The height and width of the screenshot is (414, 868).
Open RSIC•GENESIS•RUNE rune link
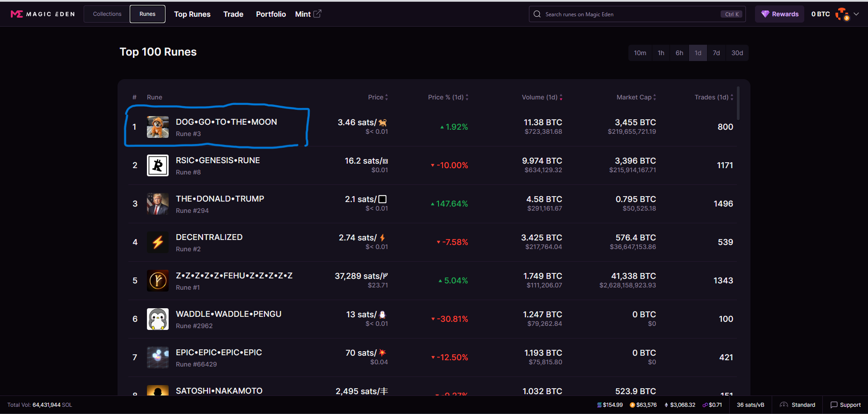pos(218,160)
